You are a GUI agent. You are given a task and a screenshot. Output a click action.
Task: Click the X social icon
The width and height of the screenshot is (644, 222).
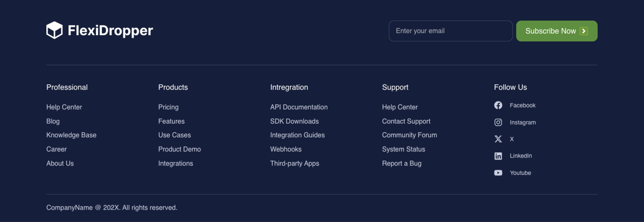498,139
